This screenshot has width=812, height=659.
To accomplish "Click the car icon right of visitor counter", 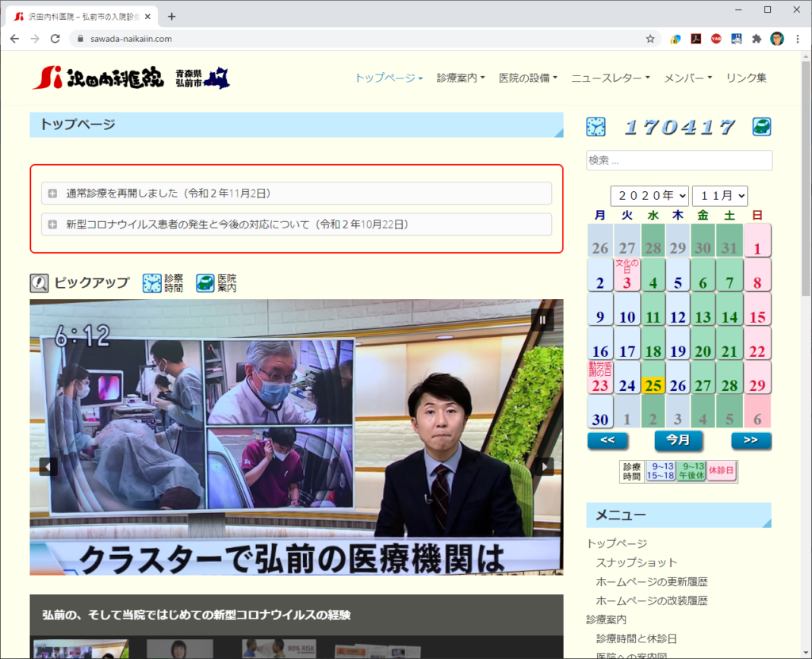I will 761,127.
